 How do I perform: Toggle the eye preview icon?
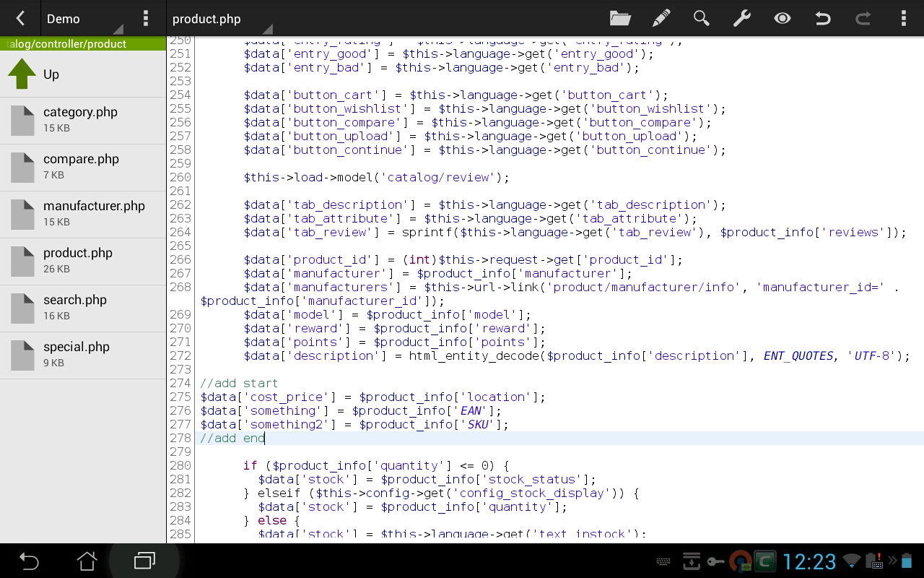[782, 19]
